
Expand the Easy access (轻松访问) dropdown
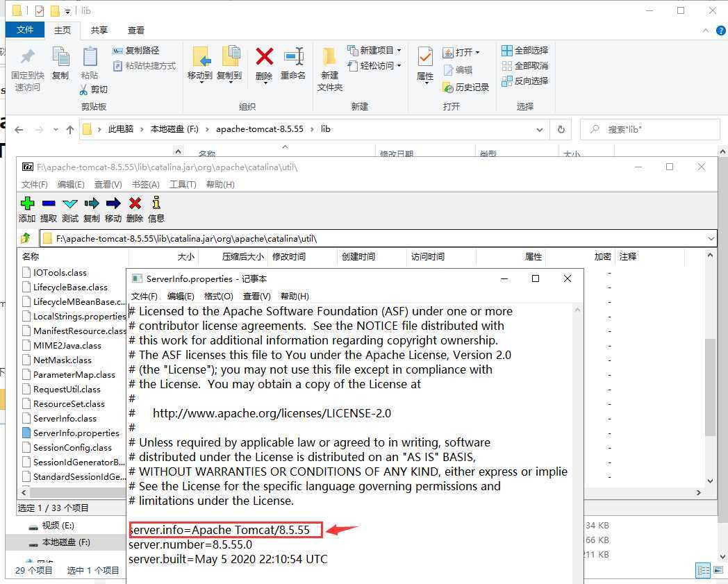tap(399, 65)
